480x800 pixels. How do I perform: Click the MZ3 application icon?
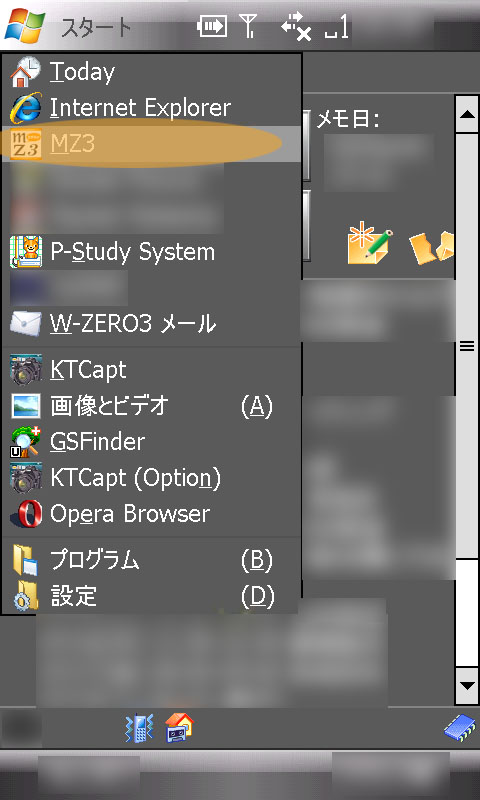click(x=26, y=144)
